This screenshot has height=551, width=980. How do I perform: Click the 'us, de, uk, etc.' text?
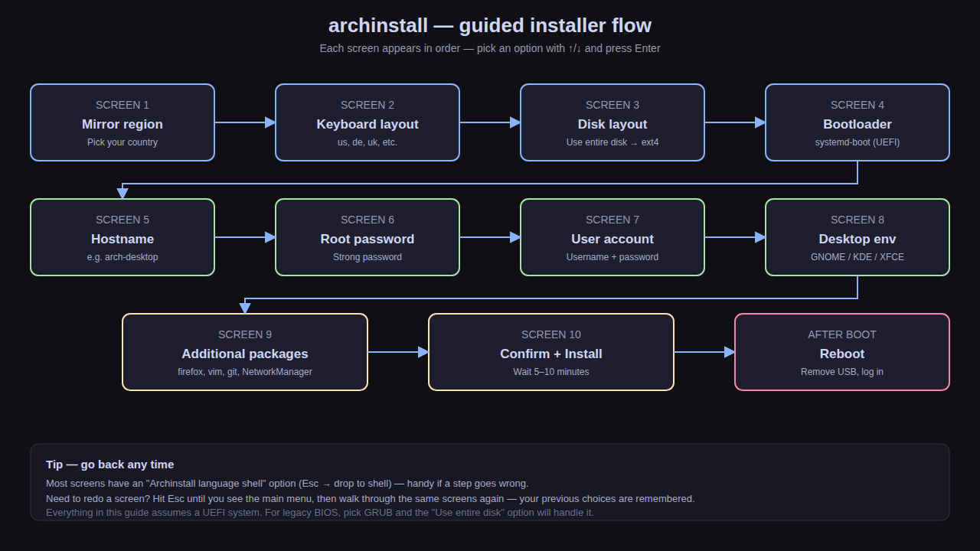click(367, 142)
